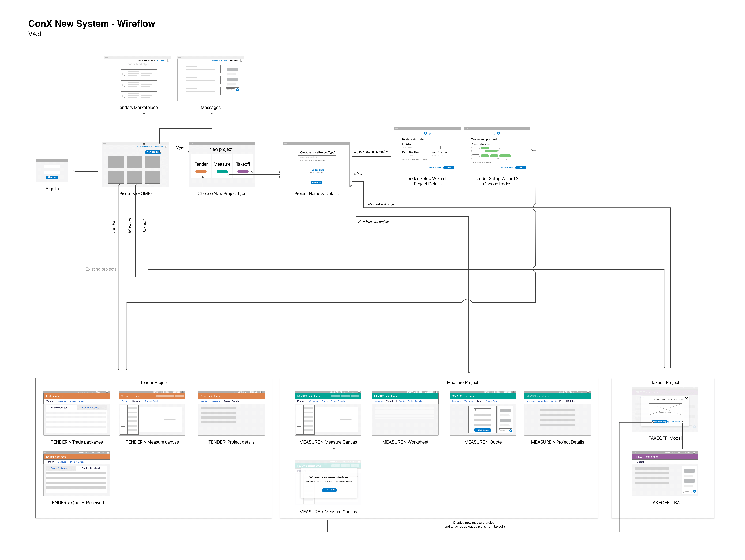Open Quotes Received tab in Trade packages screen
Screen dimensions: 745x560
91,408
